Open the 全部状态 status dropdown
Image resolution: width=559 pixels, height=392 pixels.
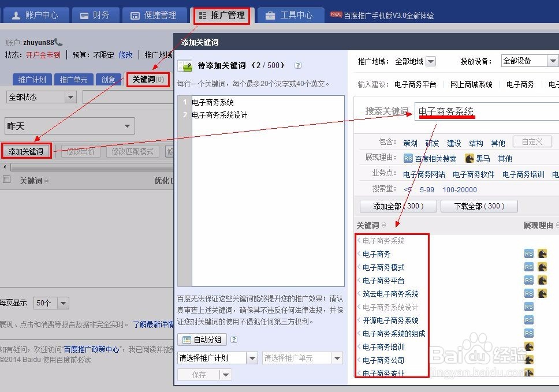pyautogui.click(x=40, y=97)
